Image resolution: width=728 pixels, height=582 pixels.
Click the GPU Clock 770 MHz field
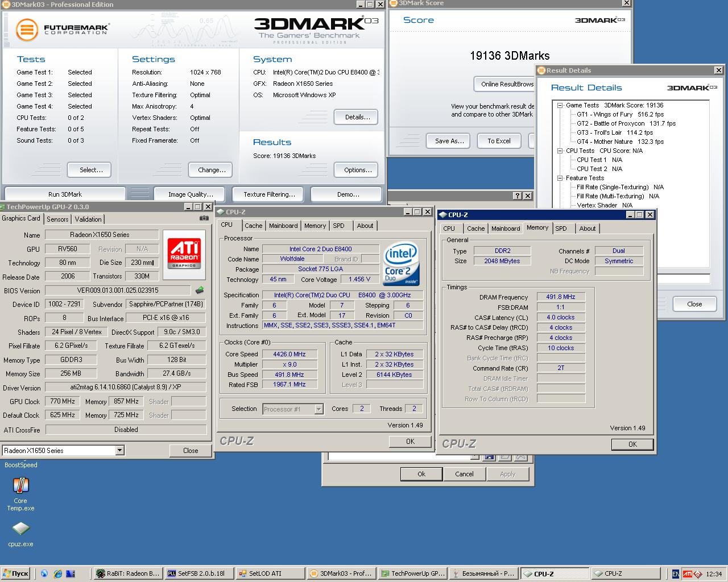(62, 401)
